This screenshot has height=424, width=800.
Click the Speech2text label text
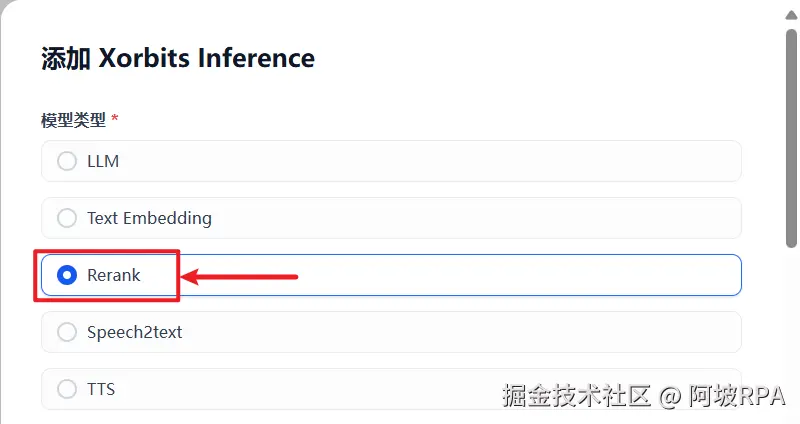(135, 332)
